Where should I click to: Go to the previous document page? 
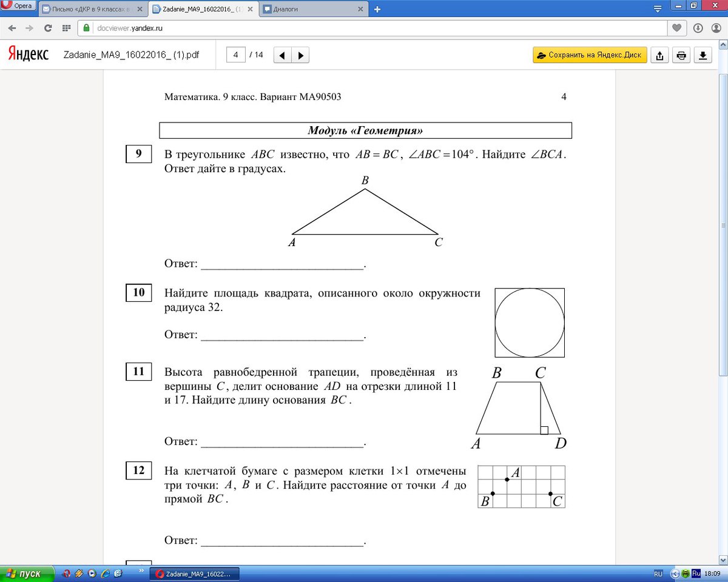pyautogui.click(x=282, y=55)
